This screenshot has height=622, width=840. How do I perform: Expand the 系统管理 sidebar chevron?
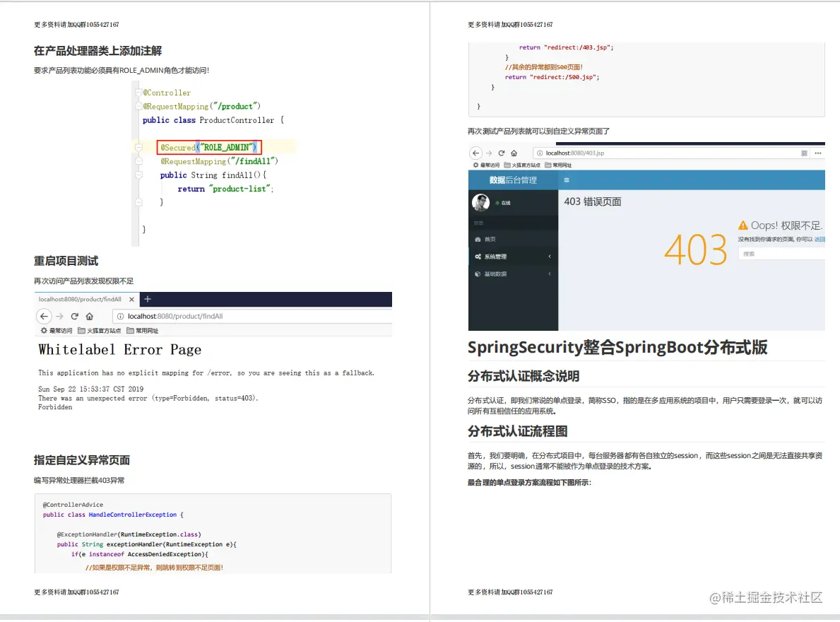tap(550, 257)
